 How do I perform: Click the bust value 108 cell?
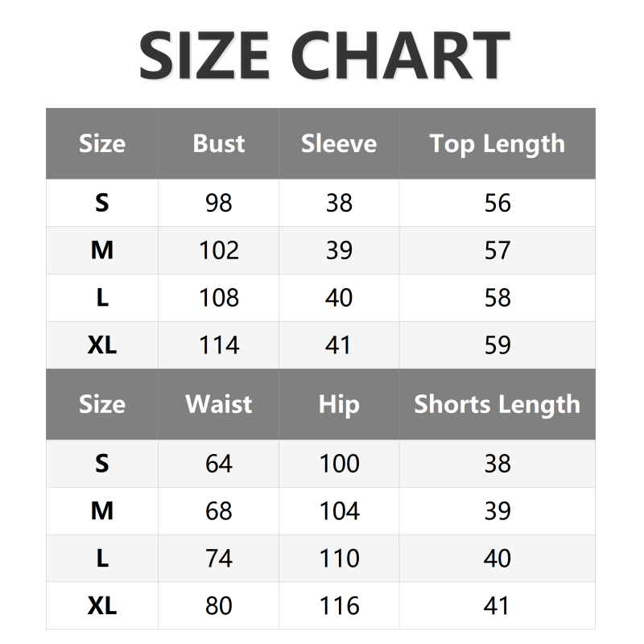[x=219, y=298]
